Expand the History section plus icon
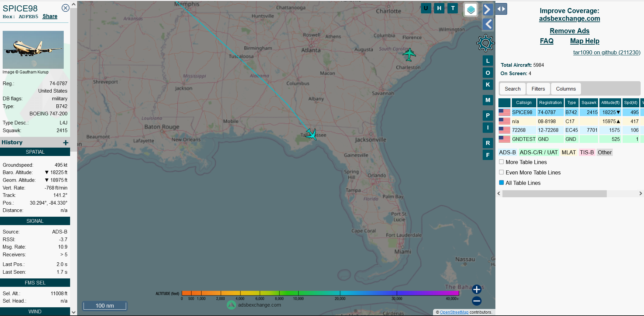 (66, 143)
